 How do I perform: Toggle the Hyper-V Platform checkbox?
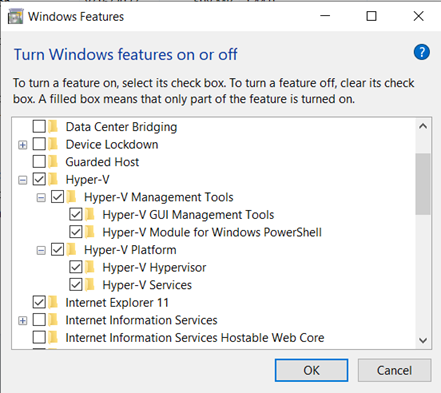coord(58,250)
